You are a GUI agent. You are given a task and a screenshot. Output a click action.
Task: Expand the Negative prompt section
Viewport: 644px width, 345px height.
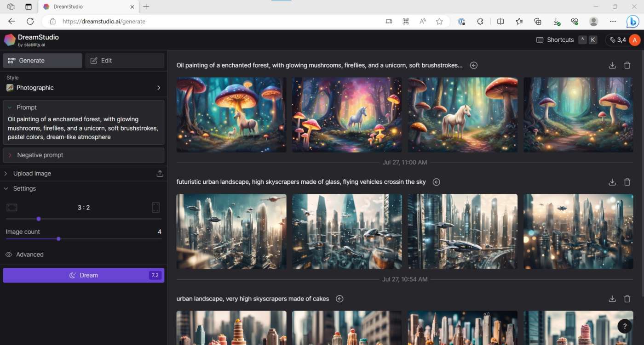pos(10,155)
